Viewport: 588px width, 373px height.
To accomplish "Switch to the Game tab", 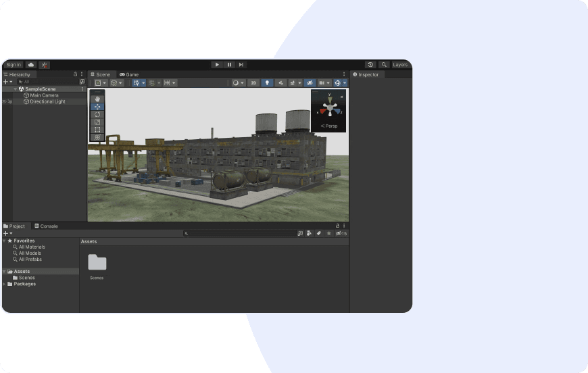I will pyautogui.click(x=129, y=74).
